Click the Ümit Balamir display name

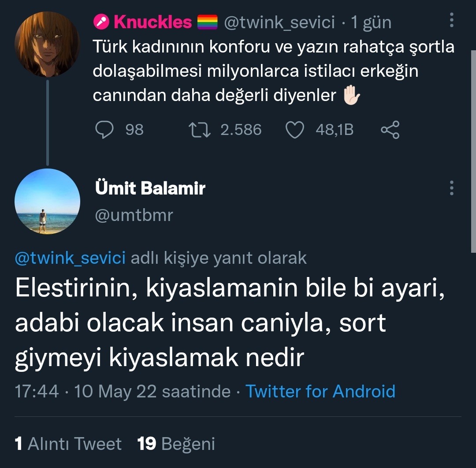point(150,189)
